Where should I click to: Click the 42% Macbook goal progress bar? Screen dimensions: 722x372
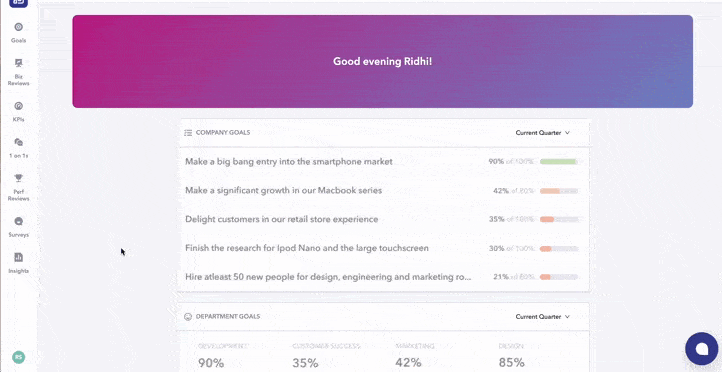(x=559, y=191)
